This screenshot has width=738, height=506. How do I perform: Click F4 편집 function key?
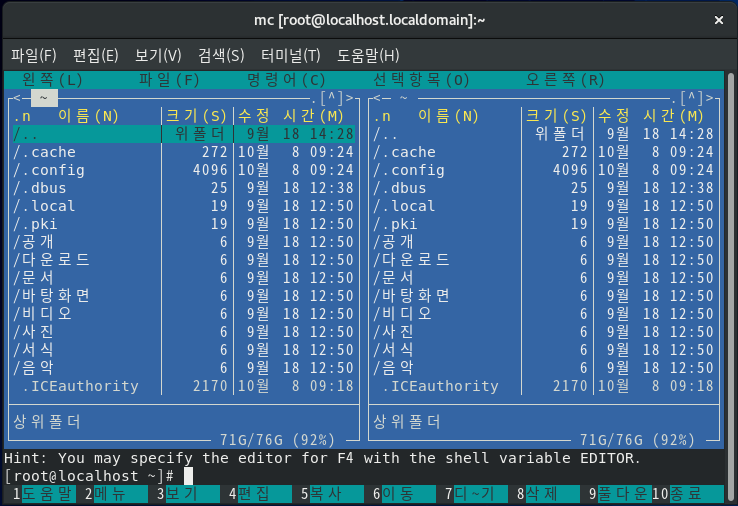260,494
